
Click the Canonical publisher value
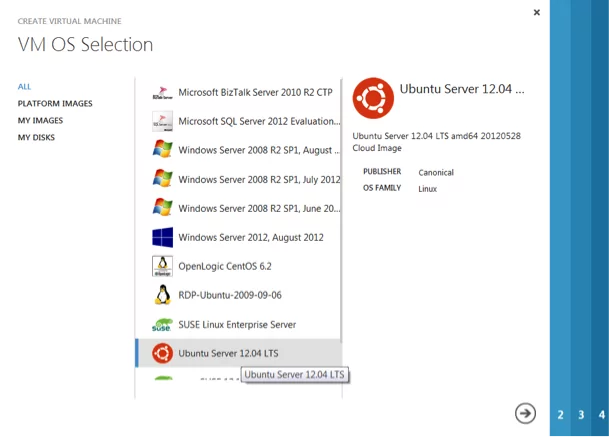point(436,172)
